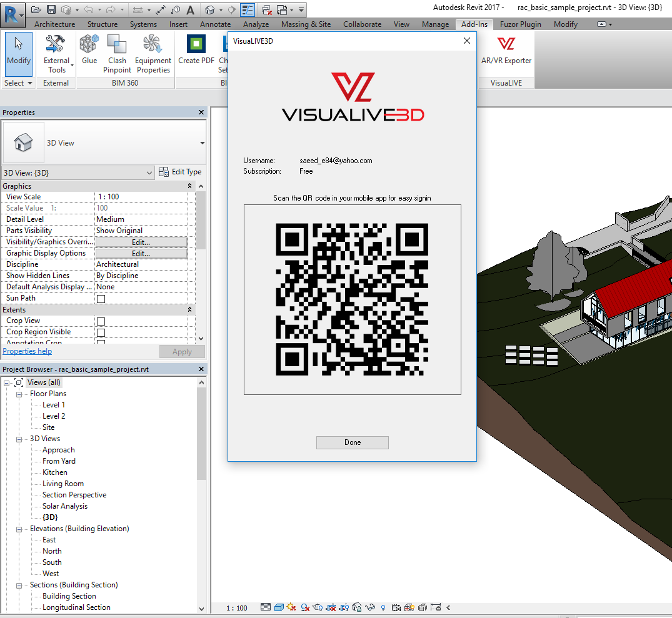Open the Properties help link

27,351
